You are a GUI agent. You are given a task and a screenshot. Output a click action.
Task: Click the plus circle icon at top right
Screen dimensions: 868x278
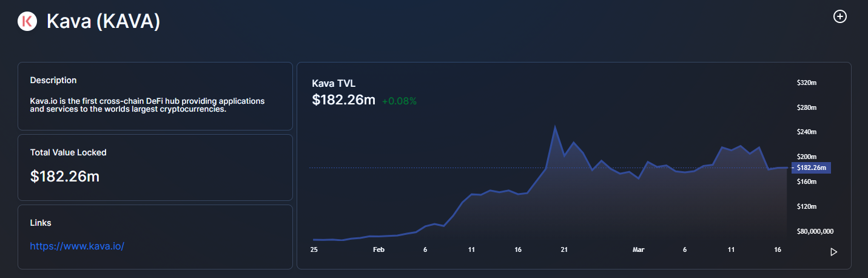840,16
